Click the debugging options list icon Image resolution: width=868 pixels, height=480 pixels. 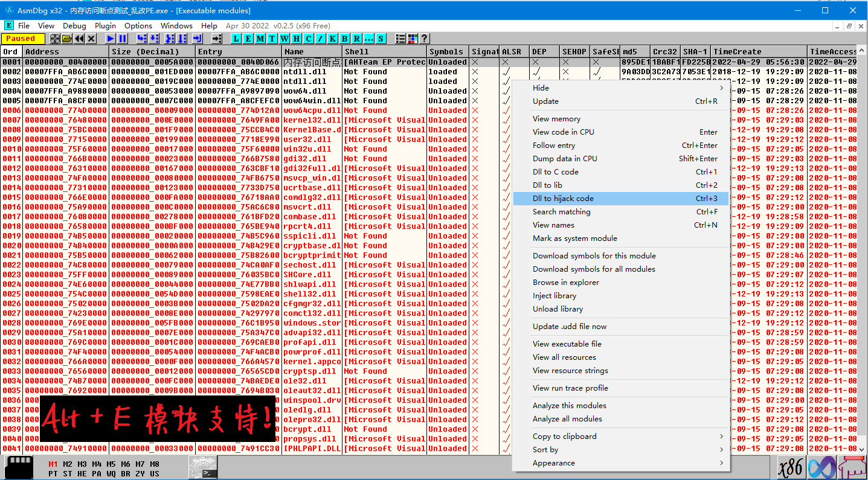click(400, 39)
